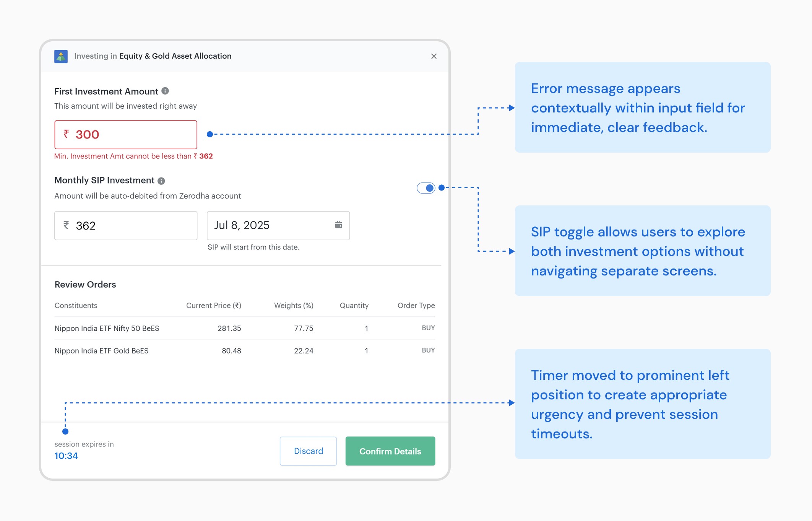
Task: Click the 80.48 price value
Action: click(231, 351)
